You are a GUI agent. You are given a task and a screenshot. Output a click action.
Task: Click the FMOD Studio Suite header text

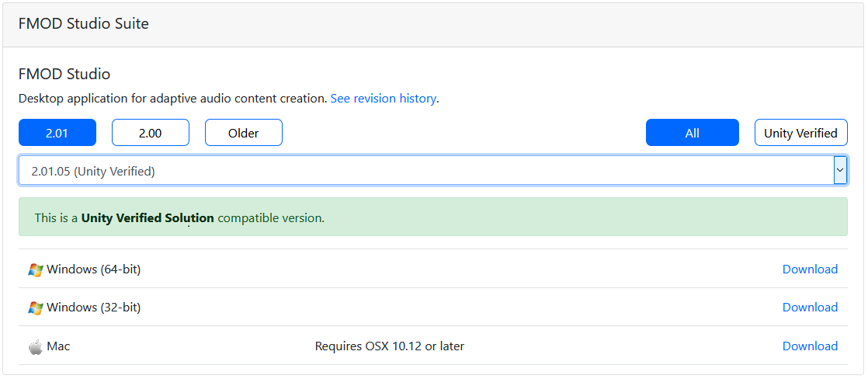pyautogui.click(x=84, y=24)
